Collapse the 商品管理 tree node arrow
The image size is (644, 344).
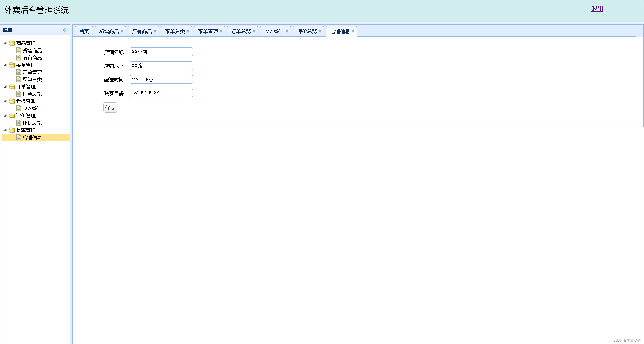point(5,43)
